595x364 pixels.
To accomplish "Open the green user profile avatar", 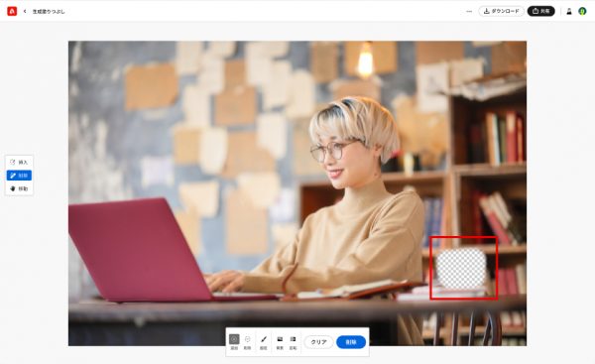I will pyautogui.click(x=582, y=11).
